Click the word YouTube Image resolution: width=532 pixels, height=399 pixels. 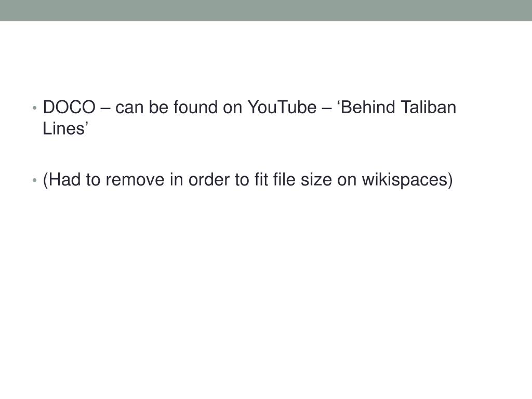coord(275,108)
